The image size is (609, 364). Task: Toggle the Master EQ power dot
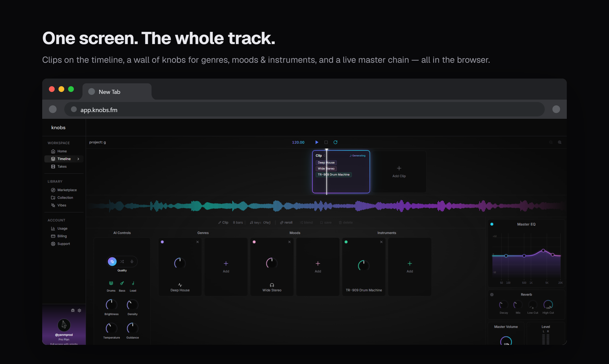pos(492,224)
